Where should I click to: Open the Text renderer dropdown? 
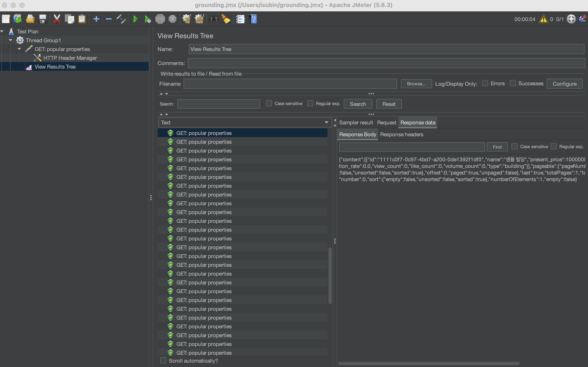[x=326, y=122]
